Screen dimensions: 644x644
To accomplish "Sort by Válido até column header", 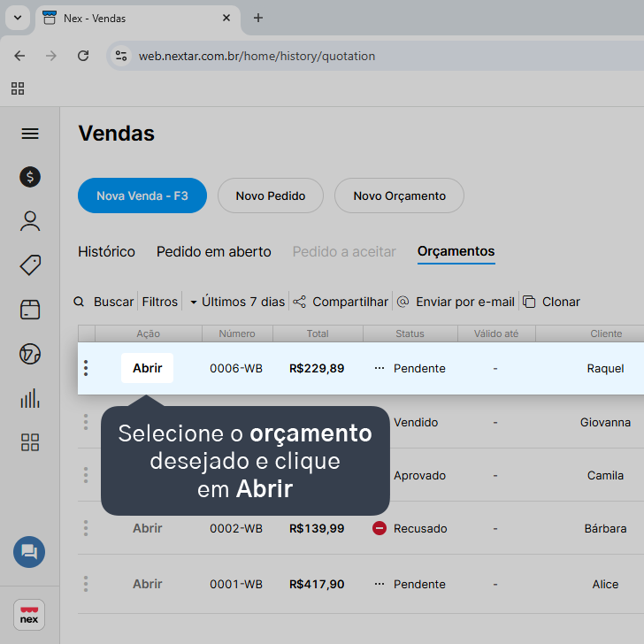I will coord(496,333).
